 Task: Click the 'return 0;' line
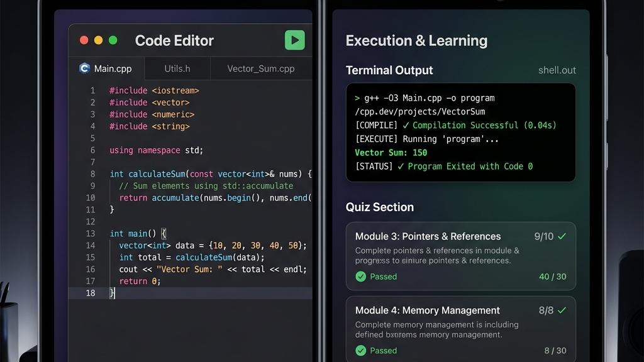tap(140, 281)
